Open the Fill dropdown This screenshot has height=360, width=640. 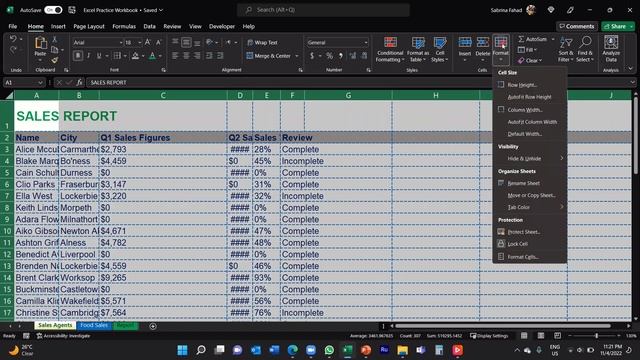click(x=527, y=50)
